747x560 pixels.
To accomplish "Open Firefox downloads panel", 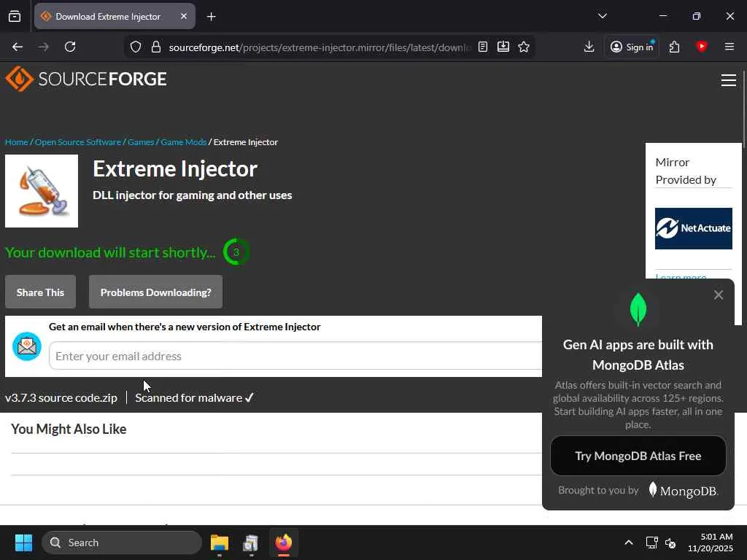I will click(589, 47).
